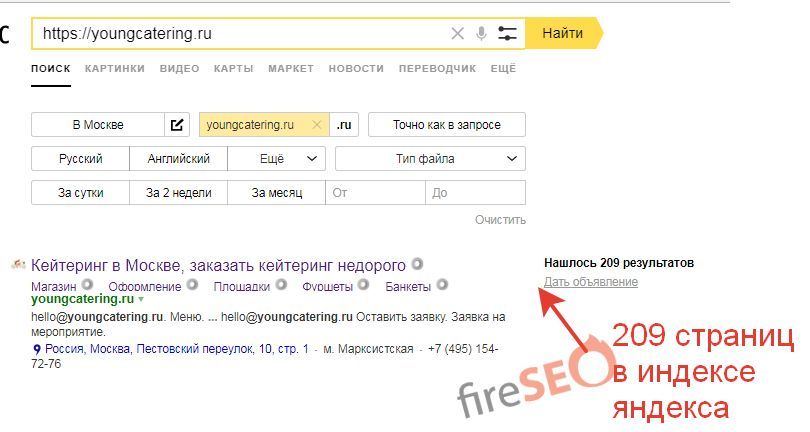Click the От date input field
810x432 pixels.
point(378,193)
